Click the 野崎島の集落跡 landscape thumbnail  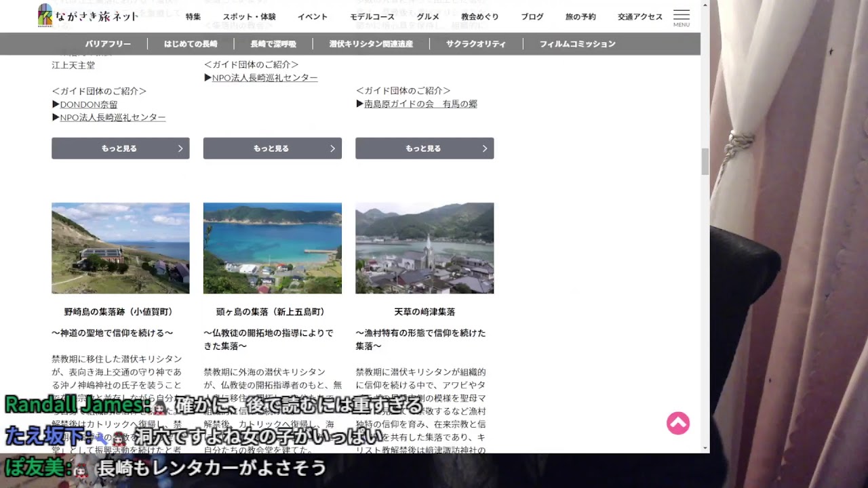(120, 248)
